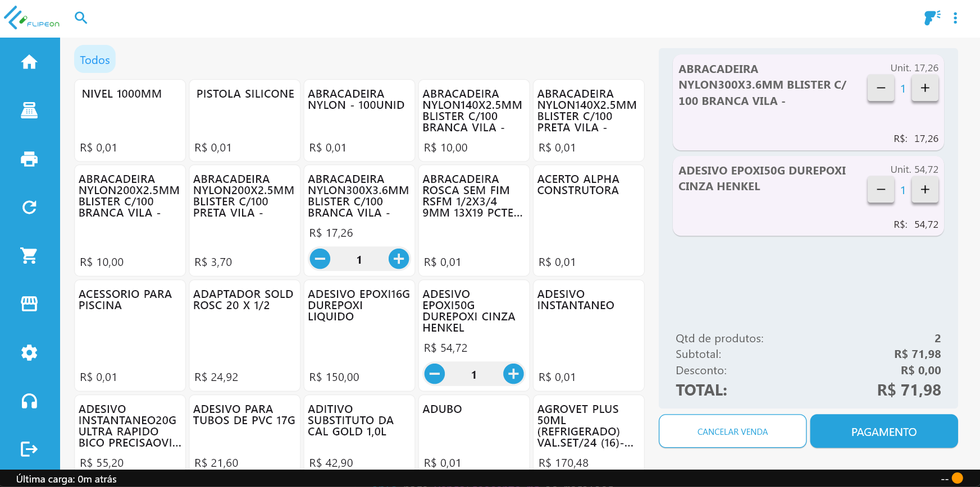The width and height of the screenshot is (980, 487).
Task: Open the three-dot options menu
Action: click(955, 18)
